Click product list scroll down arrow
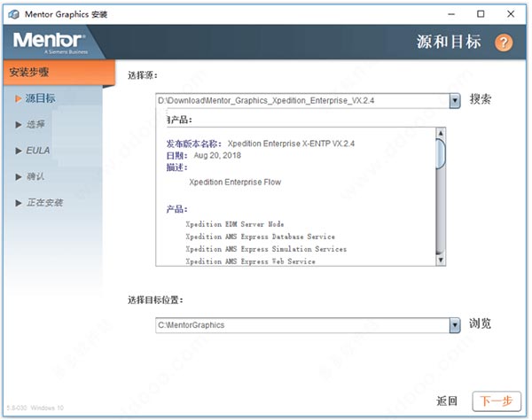The image size is (532, 420). [441, 260]
